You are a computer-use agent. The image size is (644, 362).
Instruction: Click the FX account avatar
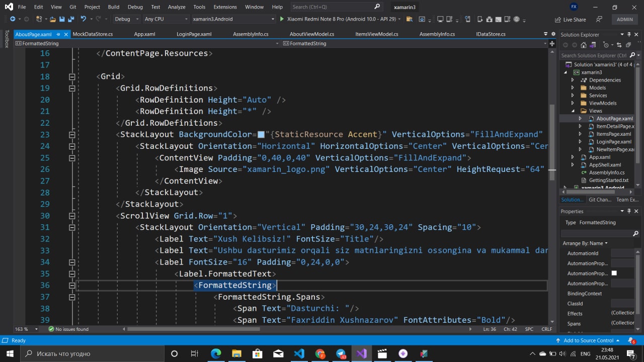574,7
